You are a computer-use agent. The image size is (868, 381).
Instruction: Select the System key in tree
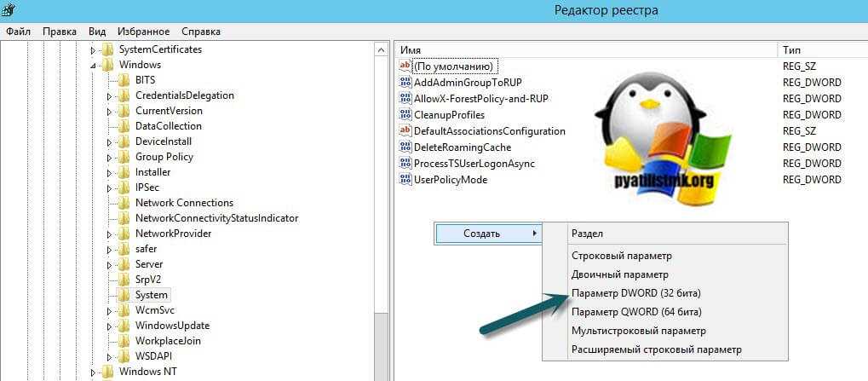coord(151,295)
